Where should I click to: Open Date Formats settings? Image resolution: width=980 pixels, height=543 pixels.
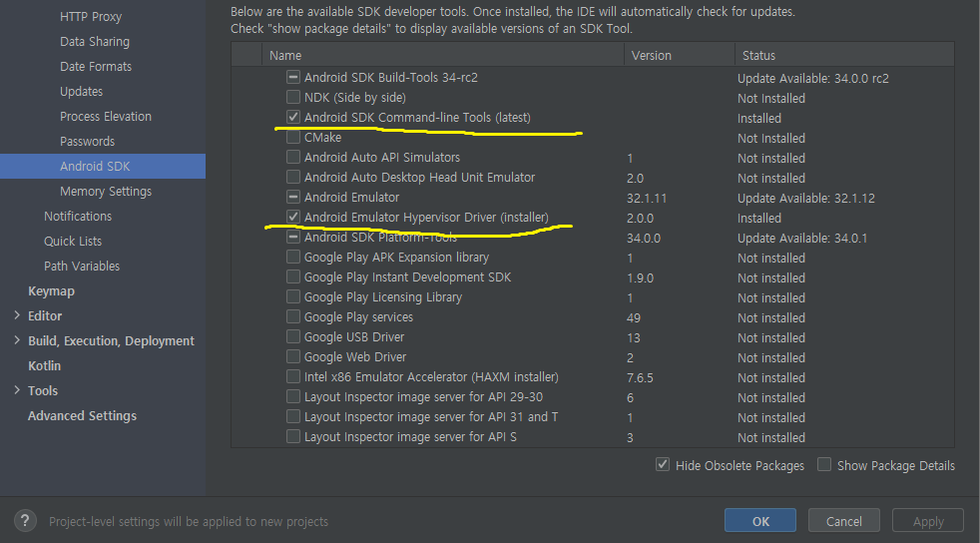pos(96,66)
